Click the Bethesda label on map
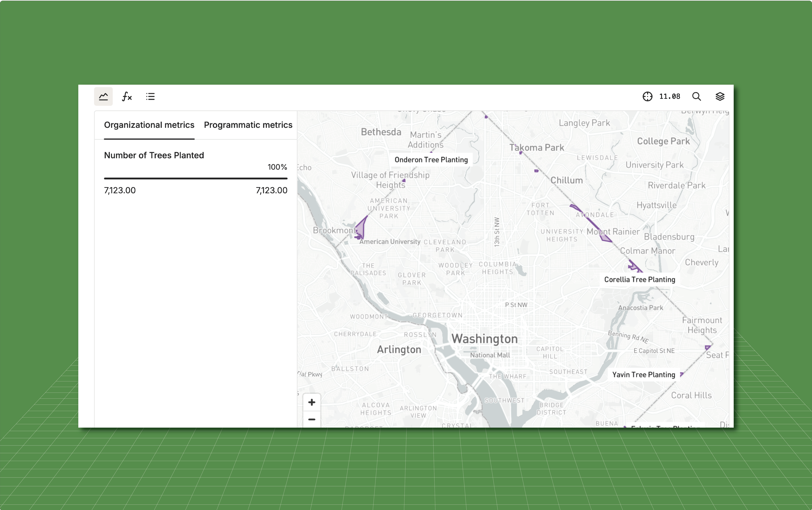 click(x=381, y=132)
